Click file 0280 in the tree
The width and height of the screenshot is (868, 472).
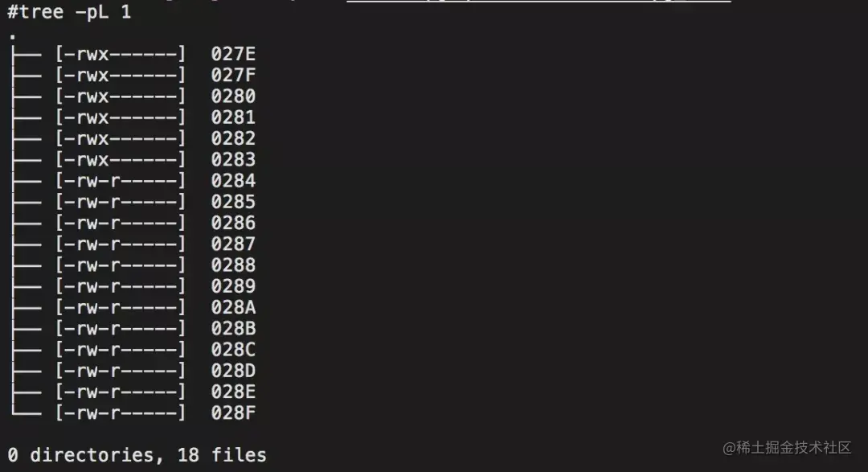(233, 96)
